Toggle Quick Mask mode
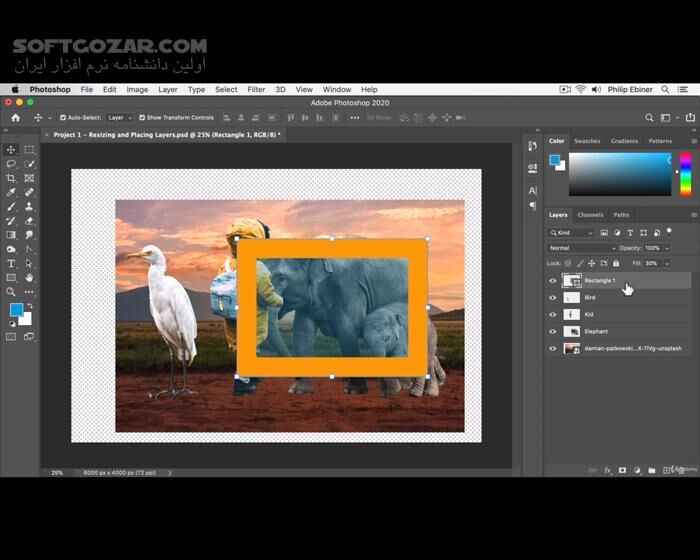 [11, 337]
